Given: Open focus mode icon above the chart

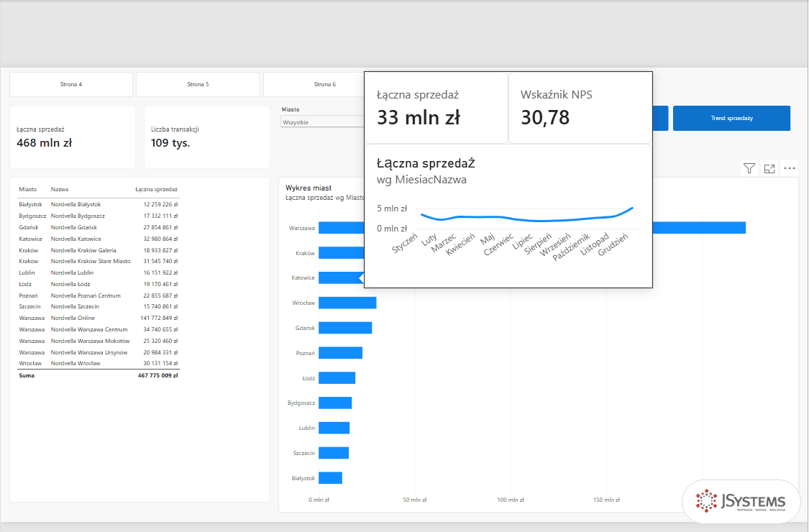Looking at the screenshot, I should (x=769, y=168).
